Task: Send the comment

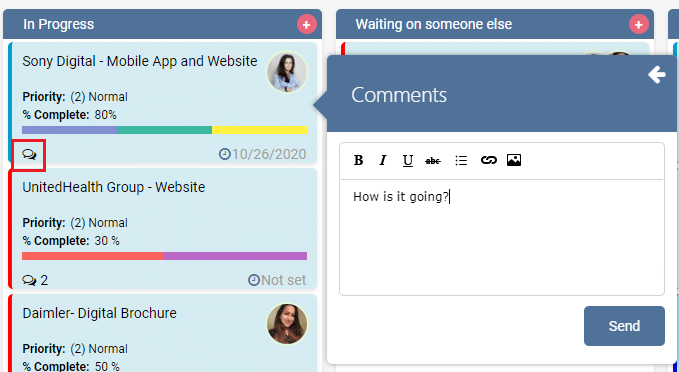Action: (x=624, y=326)
